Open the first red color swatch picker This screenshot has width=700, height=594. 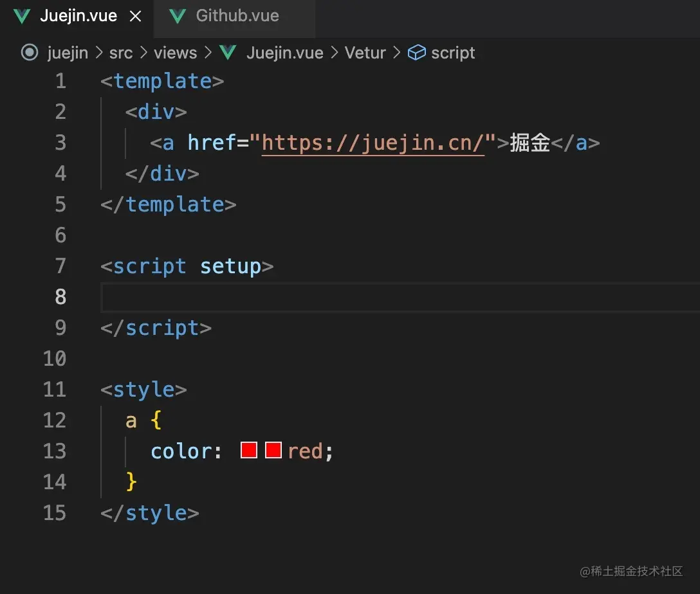point(248,450)
